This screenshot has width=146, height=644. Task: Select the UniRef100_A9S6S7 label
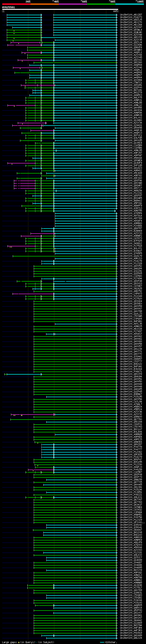point(131,334)
